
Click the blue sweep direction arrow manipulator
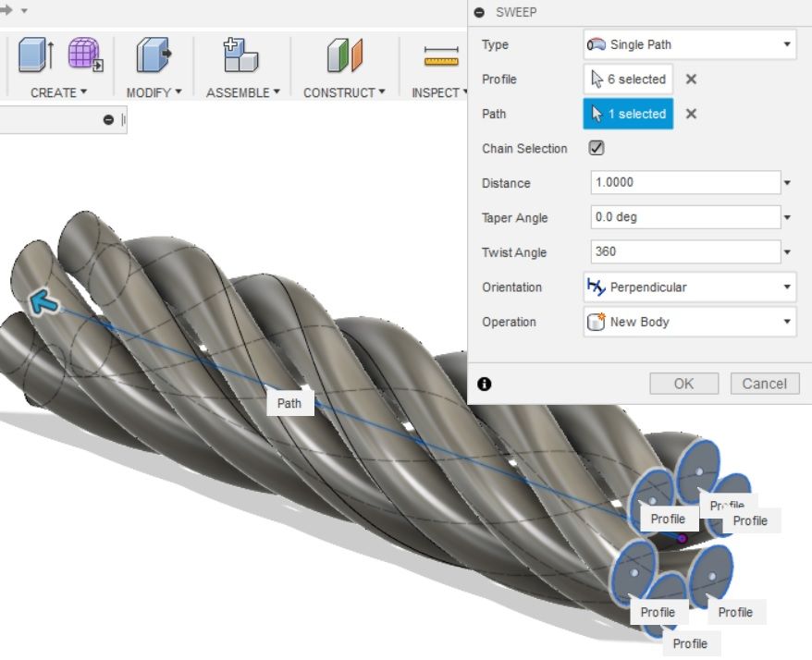click(x=44, y=300)
